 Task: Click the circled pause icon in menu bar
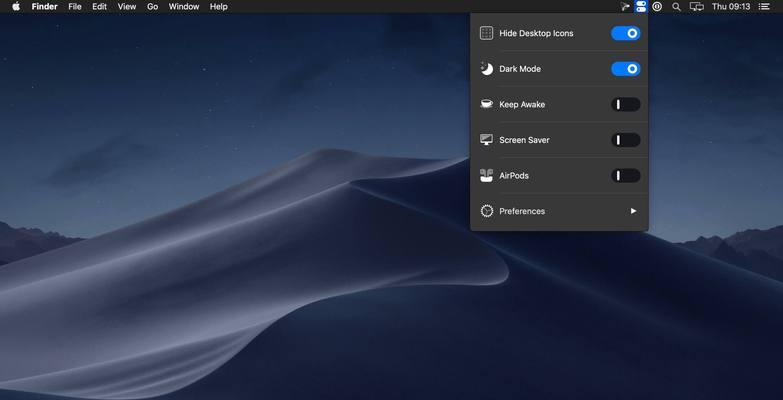click(x=657, y=6)
